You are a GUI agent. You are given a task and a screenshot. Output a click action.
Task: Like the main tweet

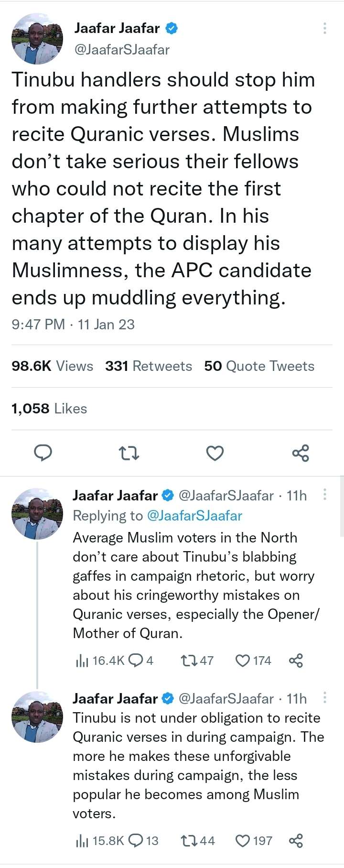[215, 453]
